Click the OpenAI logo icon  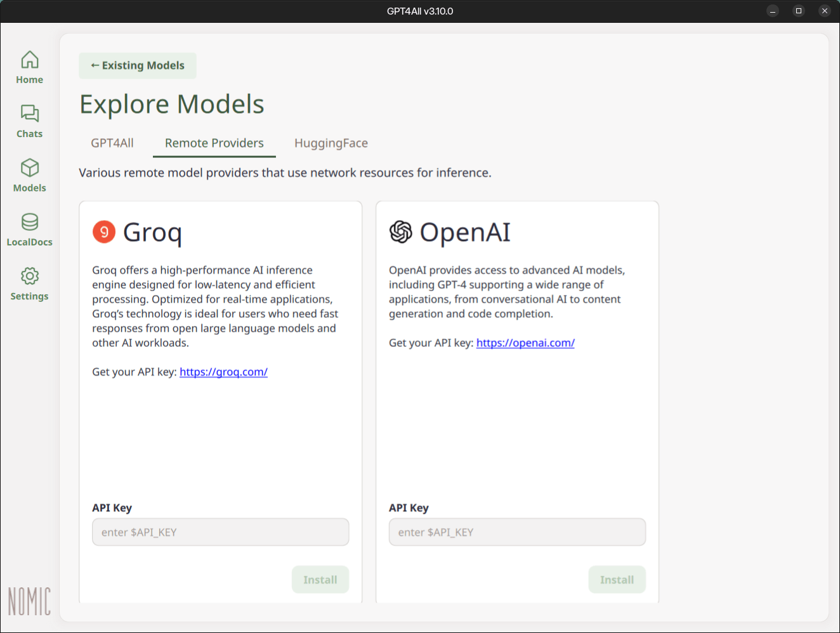click(x=401, y=232)
